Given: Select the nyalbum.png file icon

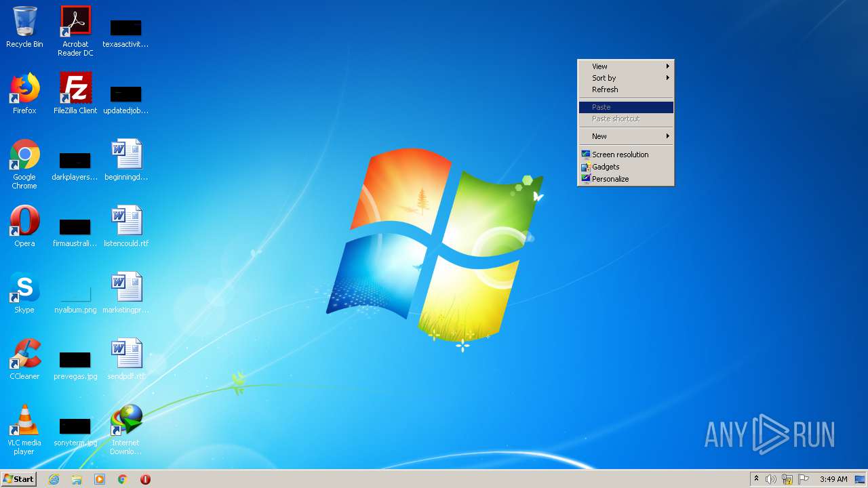Looking at the screenshot, I should click(x=75, y=298).
